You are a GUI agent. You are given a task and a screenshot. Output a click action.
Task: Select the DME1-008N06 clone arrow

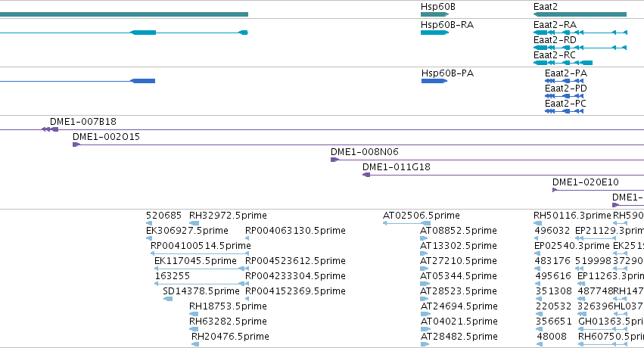(x=334, y=160)
